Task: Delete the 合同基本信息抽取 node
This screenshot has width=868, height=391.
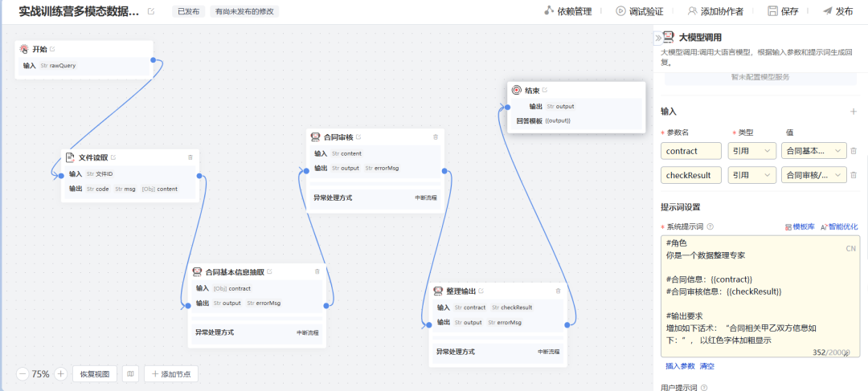Action: [x=317, y=271]
